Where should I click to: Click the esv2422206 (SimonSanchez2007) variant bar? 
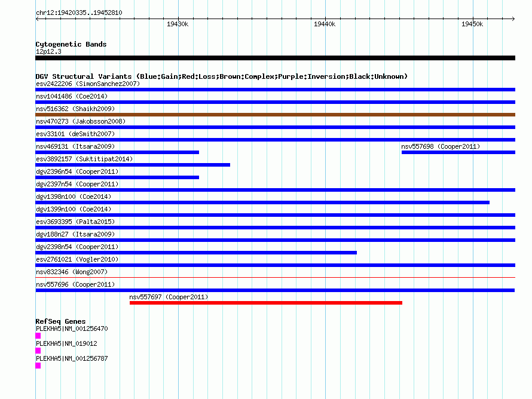(x=275, y=90)
